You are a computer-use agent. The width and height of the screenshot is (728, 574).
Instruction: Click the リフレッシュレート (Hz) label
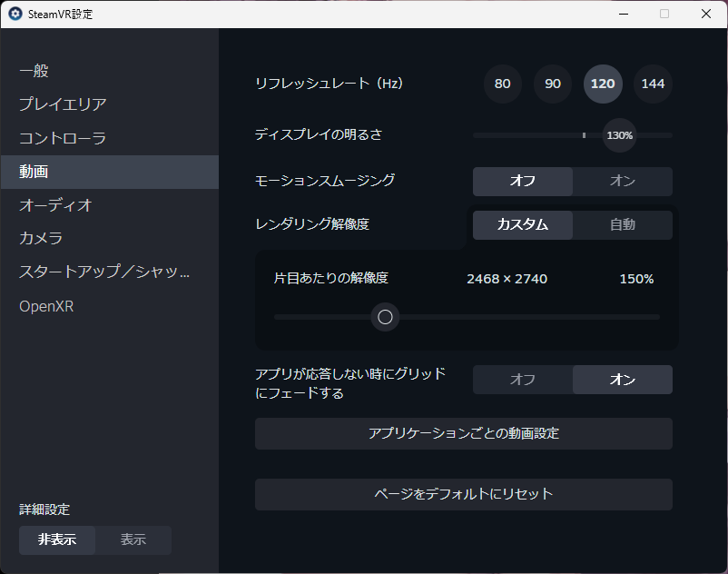pos(330,84)
